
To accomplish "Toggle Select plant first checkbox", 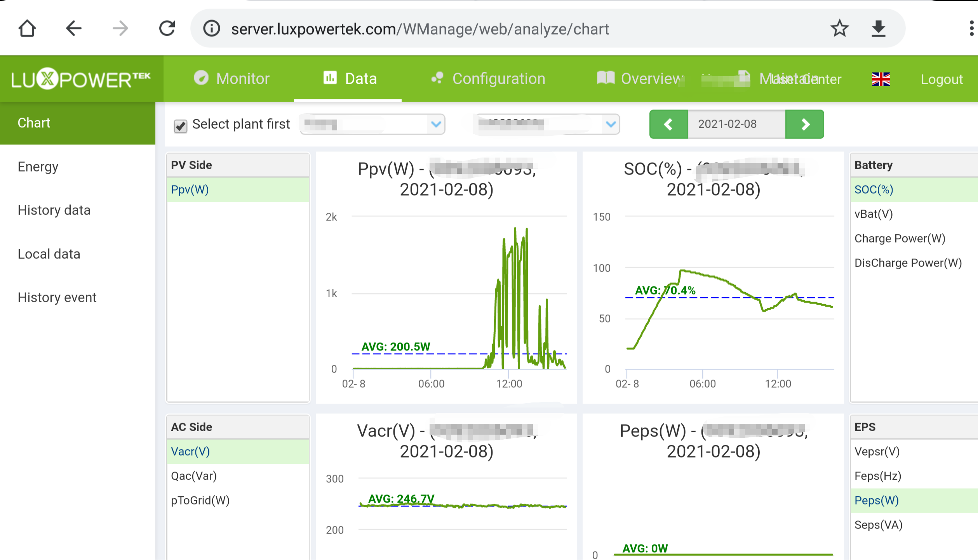I will 180,126.
